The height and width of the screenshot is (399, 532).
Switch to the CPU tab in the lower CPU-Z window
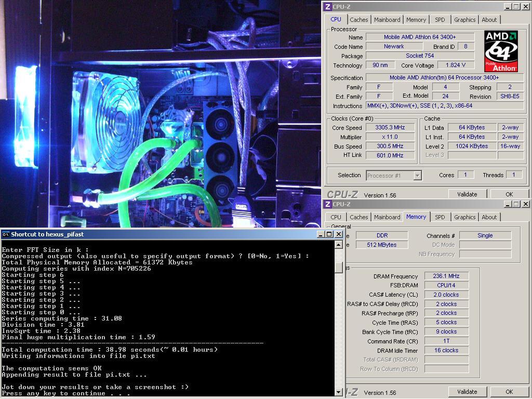[336, 217]
